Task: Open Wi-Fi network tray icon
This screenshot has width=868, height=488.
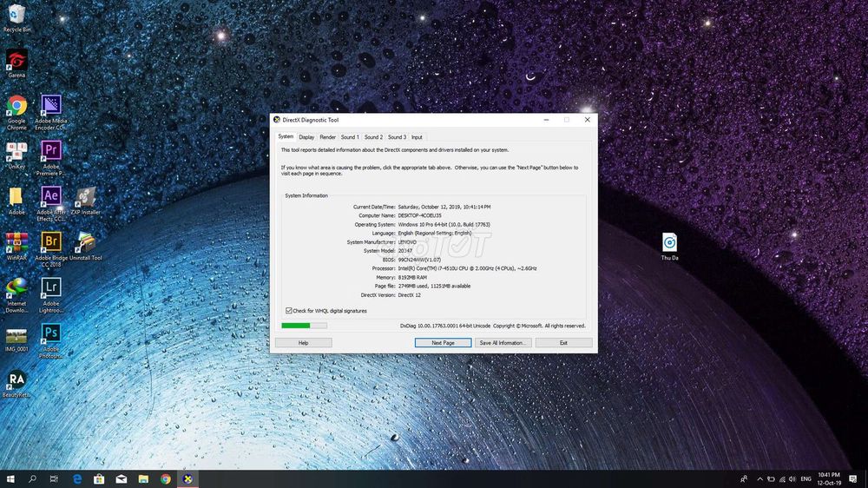Action: tap(782, 479)
